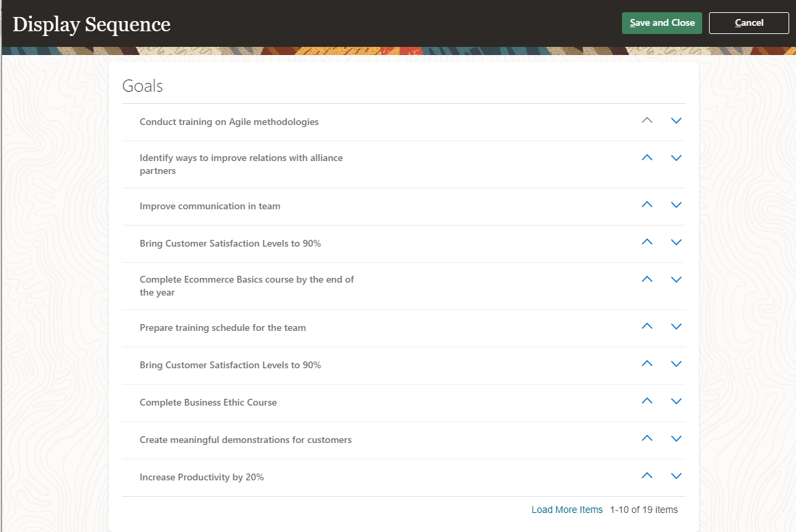The height and width of the screenshot is (532, 796).
Task: Move "Prepare training schedule" goal down
Action: click(676, 326)
